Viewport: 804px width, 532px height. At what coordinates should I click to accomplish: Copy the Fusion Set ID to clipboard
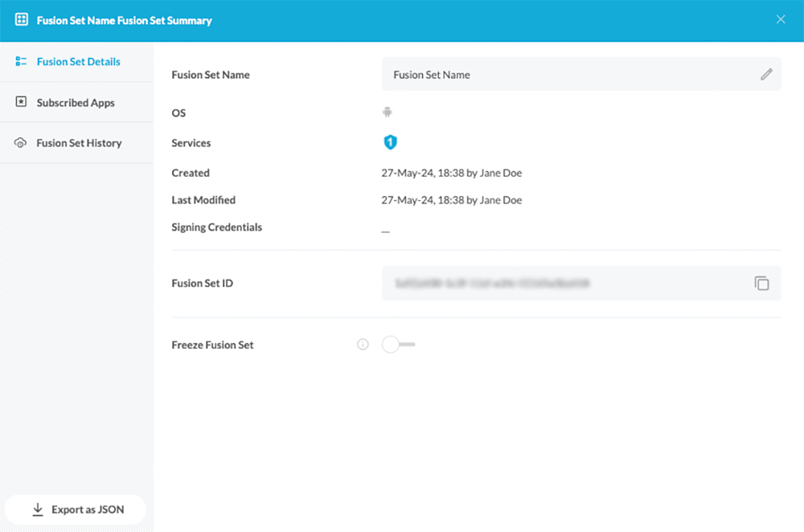pyautogui.click(x=761, y=284)
